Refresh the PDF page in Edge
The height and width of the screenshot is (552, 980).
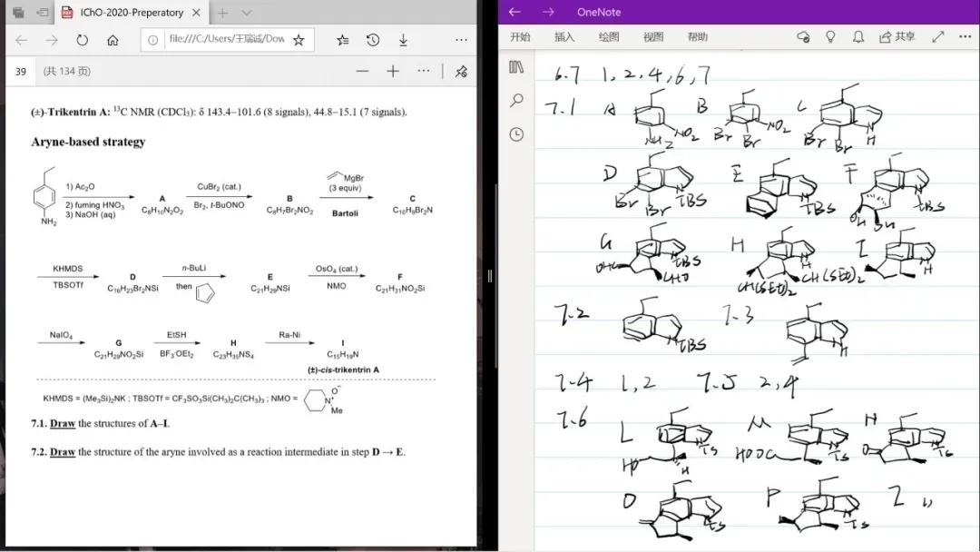[x=82, y=40]
